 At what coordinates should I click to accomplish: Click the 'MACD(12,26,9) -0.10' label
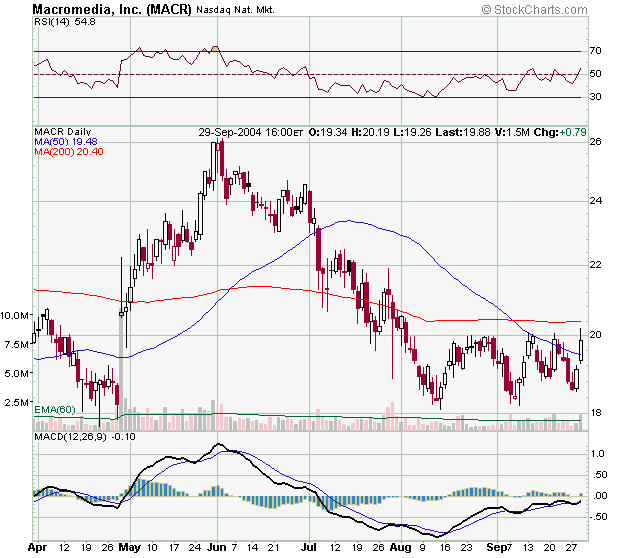[85, 437]
